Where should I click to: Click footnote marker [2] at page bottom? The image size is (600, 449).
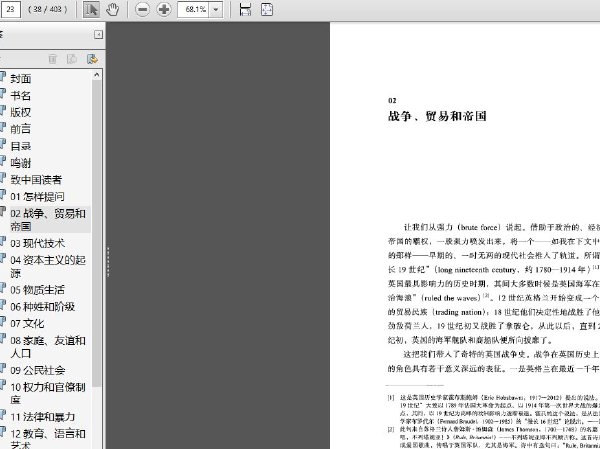(391, 429)
